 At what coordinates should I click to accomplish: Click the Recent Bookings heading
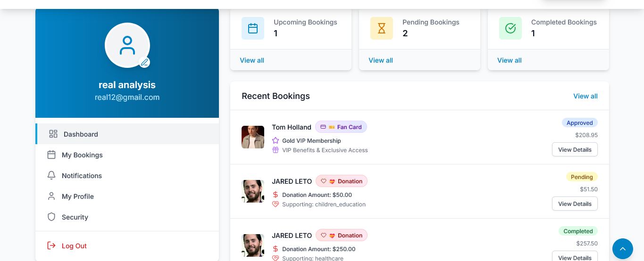point(276,96)
